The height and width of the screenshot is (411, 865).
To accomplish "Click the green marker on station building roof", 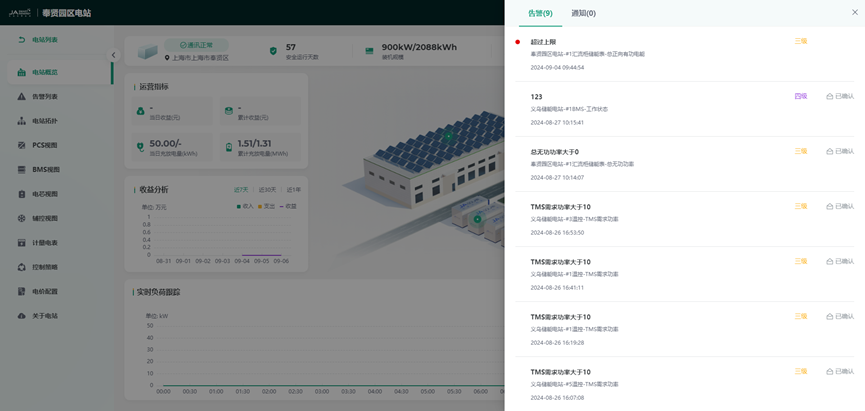I will click(448, 135).
